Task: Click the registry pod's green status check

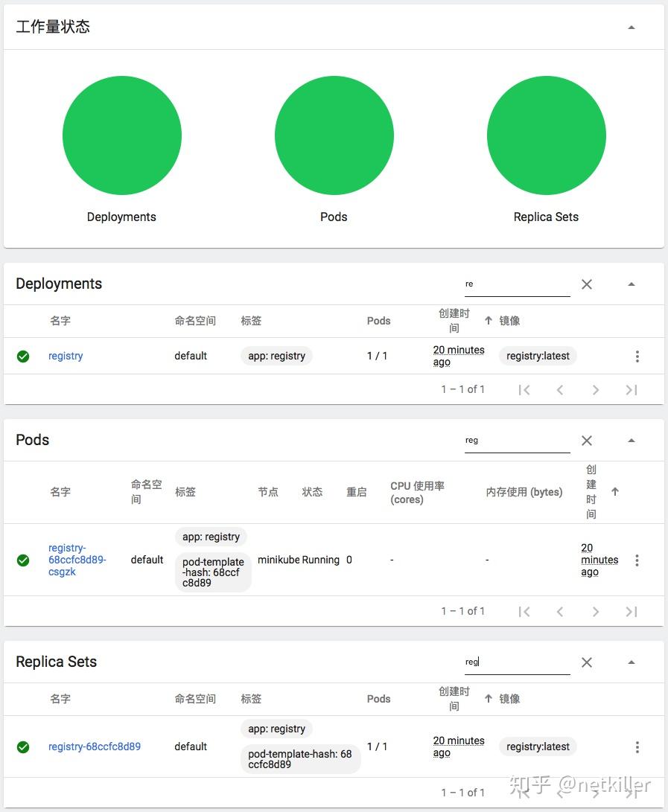Action: pos(22,560)
